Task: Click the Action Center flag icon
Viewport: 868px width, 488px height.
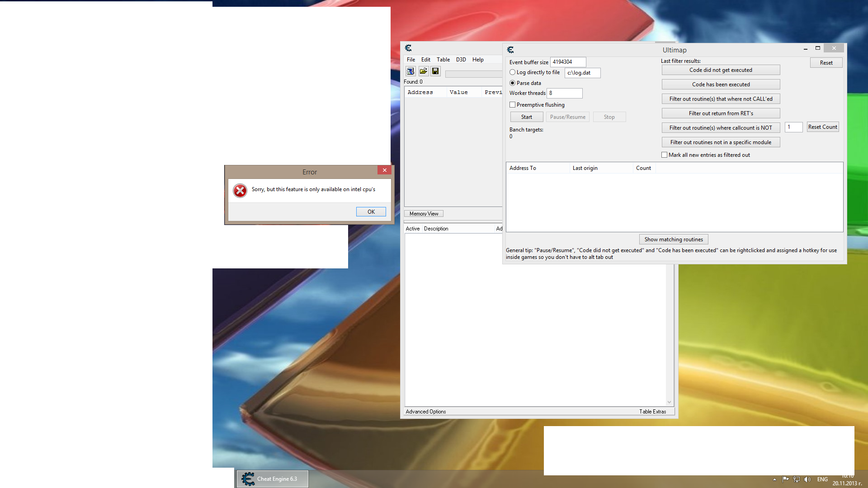Action: [x=786, y=479]
